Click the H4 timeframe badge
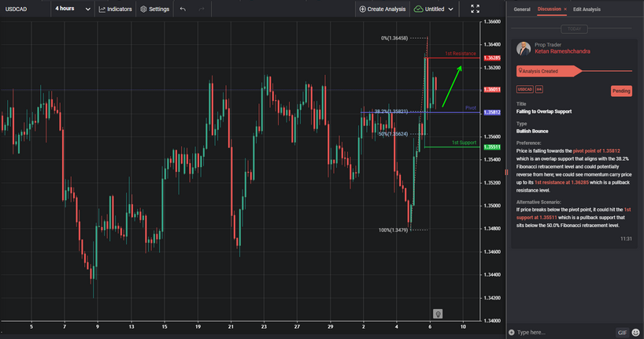The width and height of the screenshot is (644, 339). pyautogui.click(x=539, y=89)
